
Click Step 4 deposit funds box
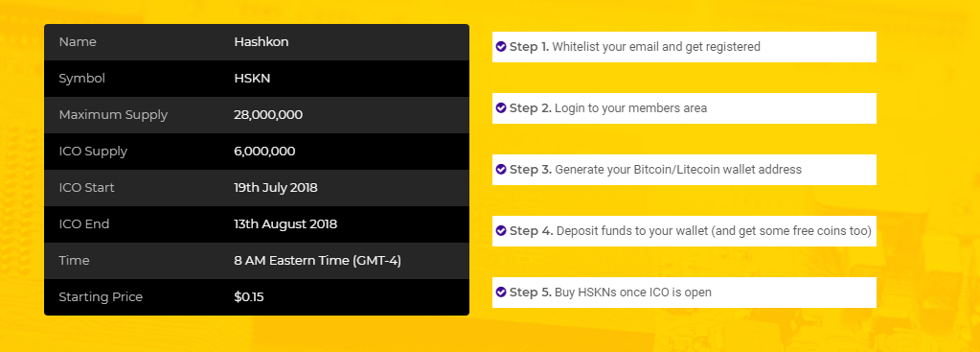tap(684, 231)
